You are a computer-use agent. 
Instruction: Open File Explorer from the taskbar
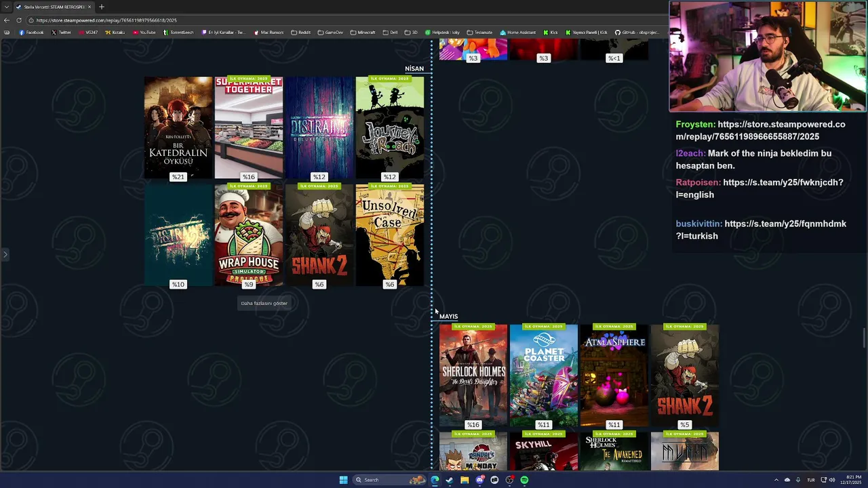[x=465, y=480]
